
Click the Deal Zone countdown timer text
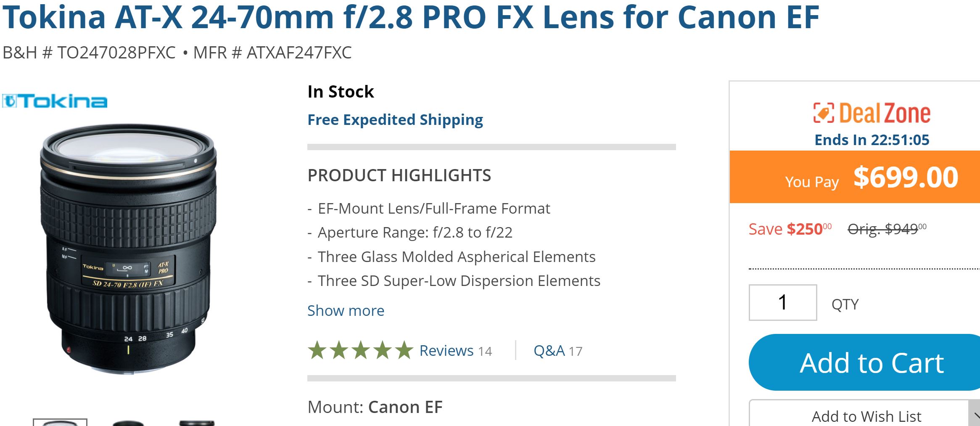coord(872,140)
